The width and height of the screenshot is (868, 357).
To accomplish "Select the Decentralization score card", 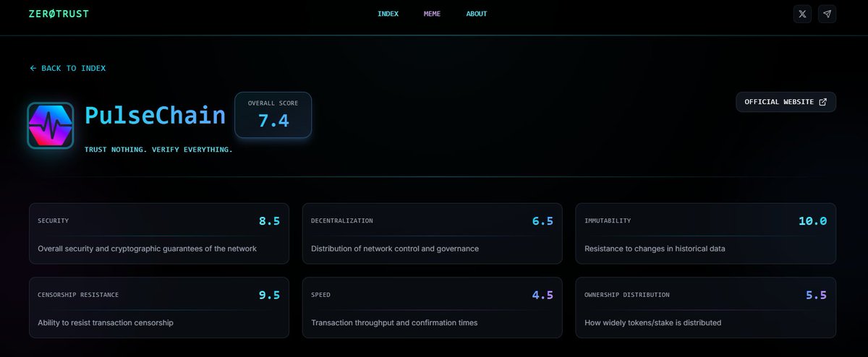I will coord(432,233).
